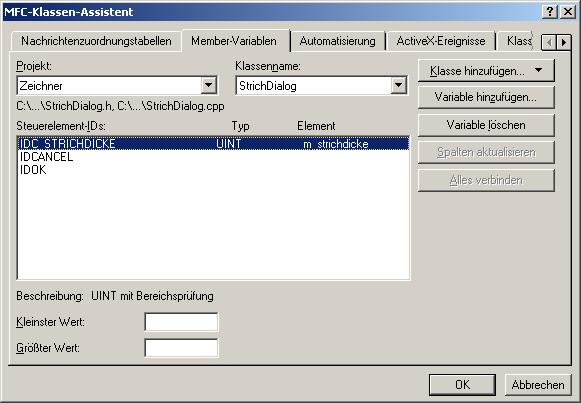Click the help question mark icon
581x403 pixels.
tap(550, 12)
